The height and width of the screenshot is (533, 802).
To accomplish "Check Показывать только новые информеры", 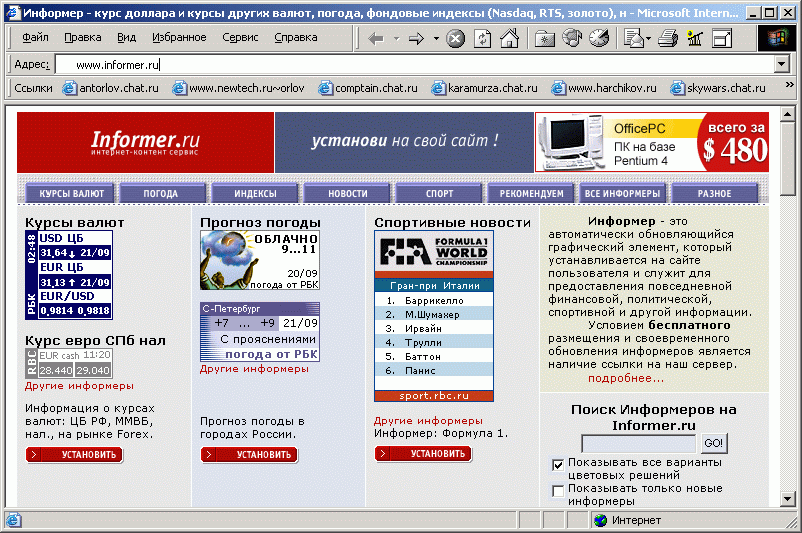I will click(558, 491).
